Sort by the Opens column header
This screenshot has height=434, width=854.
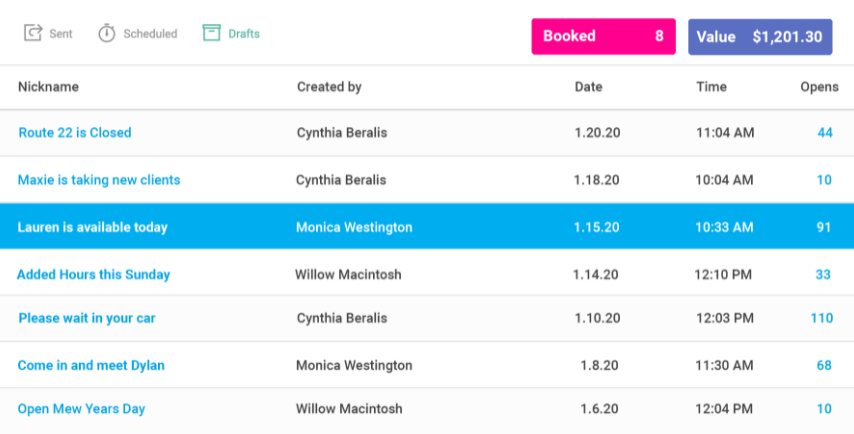pyautogui.click(x=819, y=87)
